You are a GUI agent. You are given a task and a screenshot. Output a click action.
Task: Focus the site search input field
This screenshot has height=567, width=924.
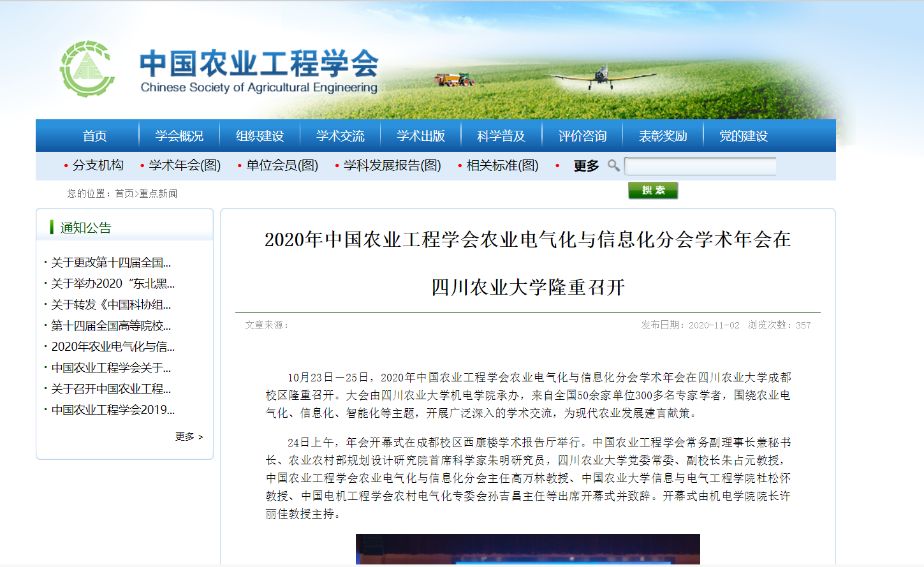coord(700,166)
